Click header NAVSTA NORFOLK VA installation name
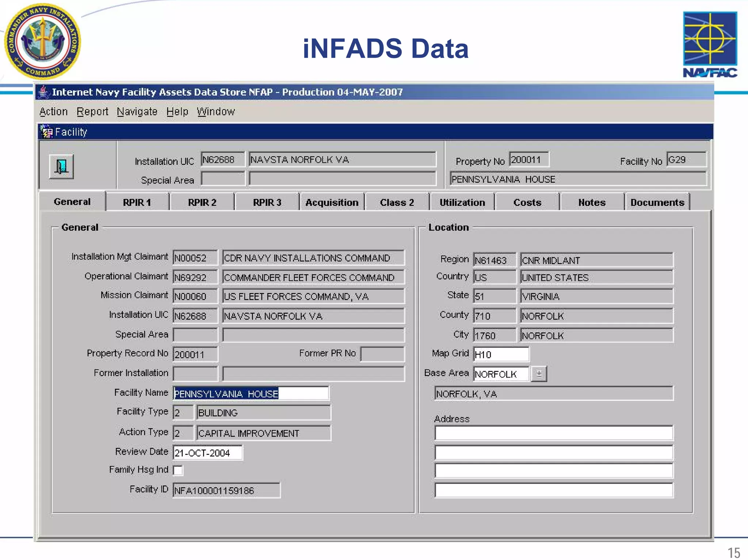This screenshot has height=560, width=748. 342,160
